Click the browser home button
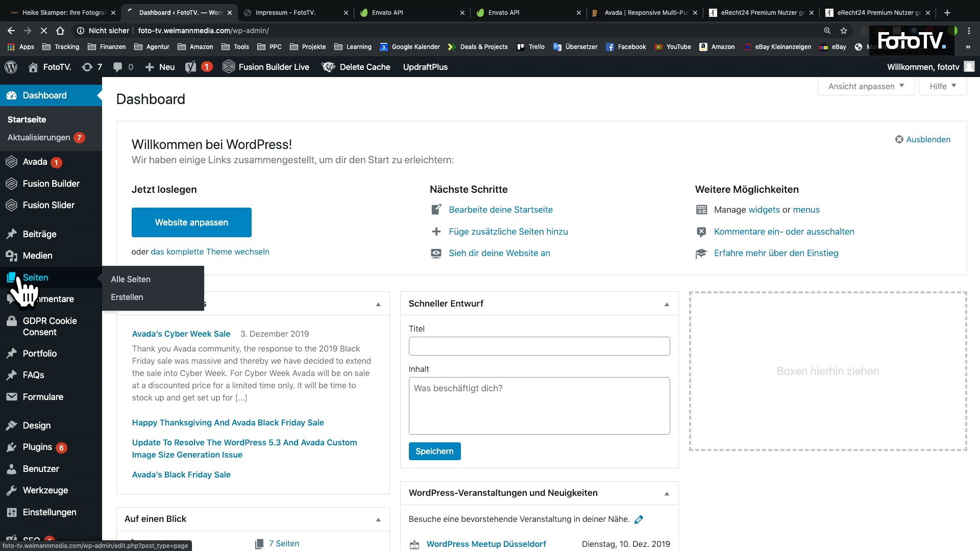The height and width of the screenshot is (551, 980). click(x=60, y=31)
